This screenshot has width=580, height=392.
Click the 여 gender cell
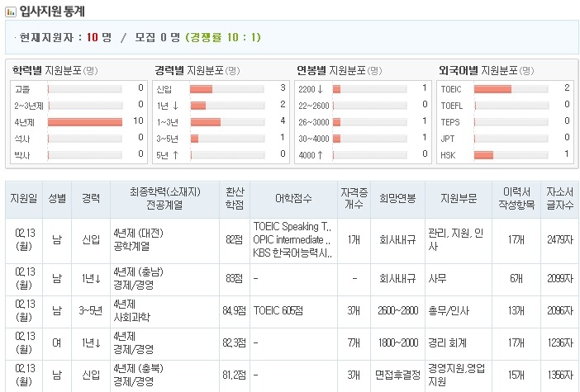click(x=57, y=343)
